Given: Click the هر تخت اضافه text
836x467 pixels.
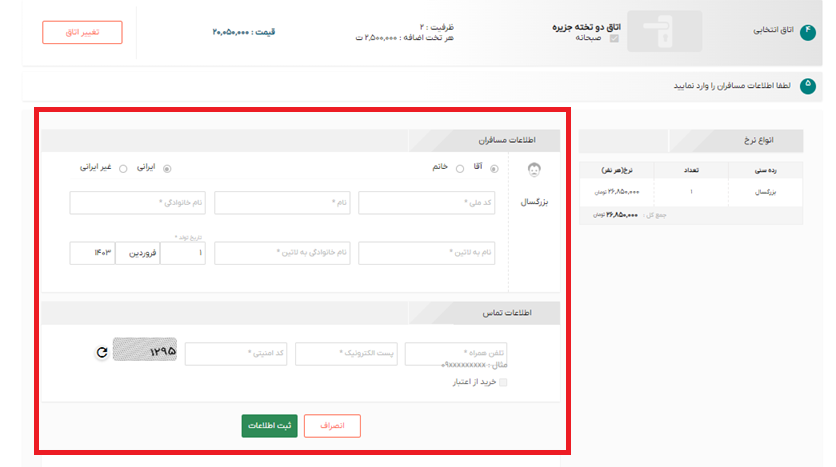Looking at the screenshot, I should (405, 38).
